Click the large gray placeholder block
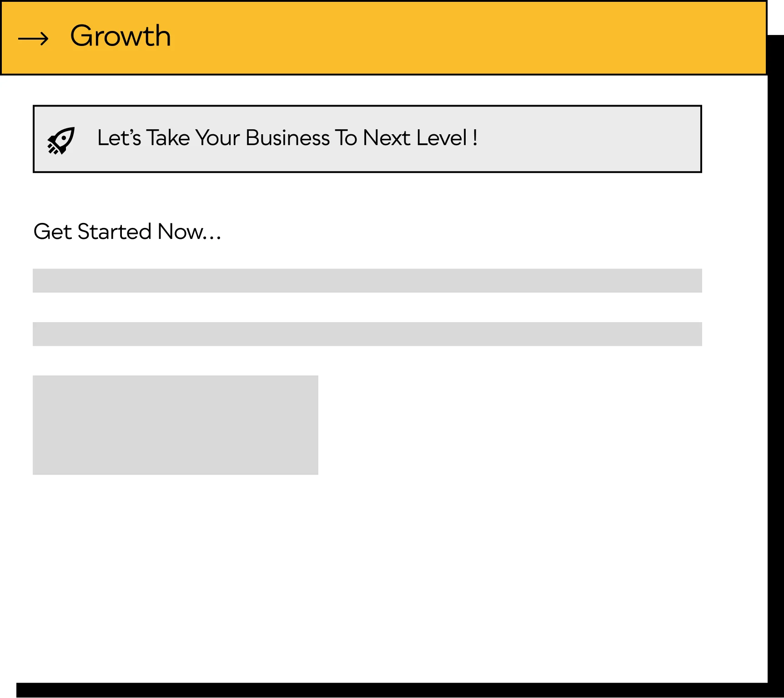 175,425
